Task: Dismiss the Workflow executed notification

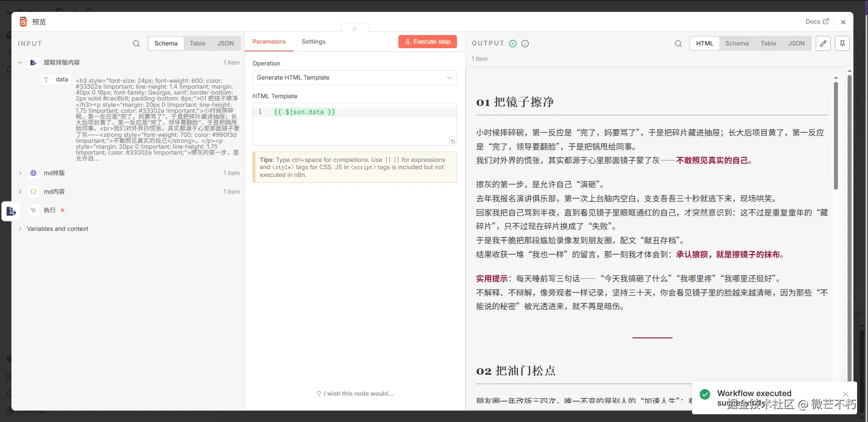Action: pos(845,394)
